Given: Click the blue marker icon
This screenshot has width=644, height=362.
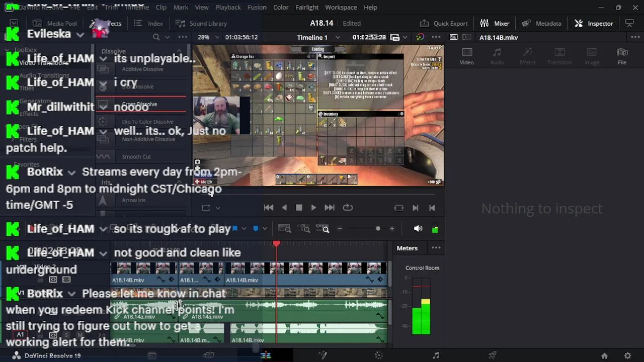Looking at the screenshot, I should (x=256, y=229).
